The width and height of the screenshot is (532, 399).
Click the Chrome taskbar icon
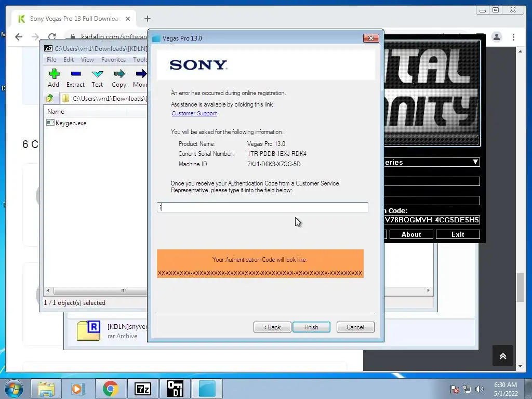110,389
